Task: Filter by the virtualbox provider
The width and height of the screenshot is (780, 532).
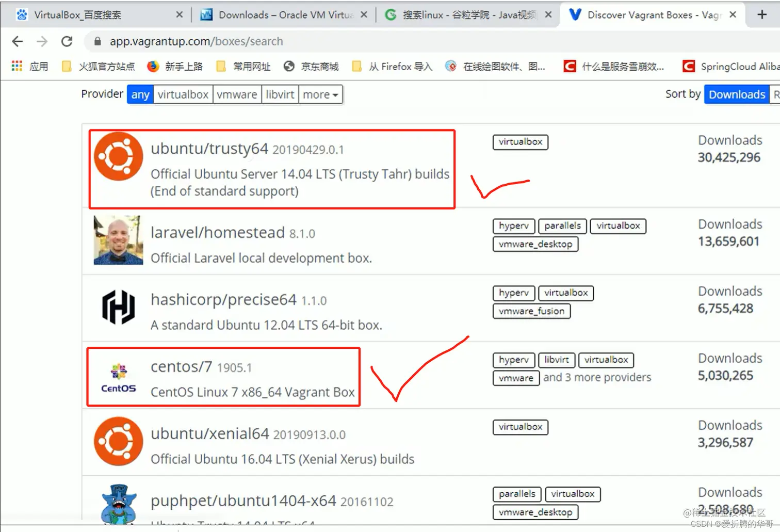Action: pyautogui.click(x=183, y=94)
